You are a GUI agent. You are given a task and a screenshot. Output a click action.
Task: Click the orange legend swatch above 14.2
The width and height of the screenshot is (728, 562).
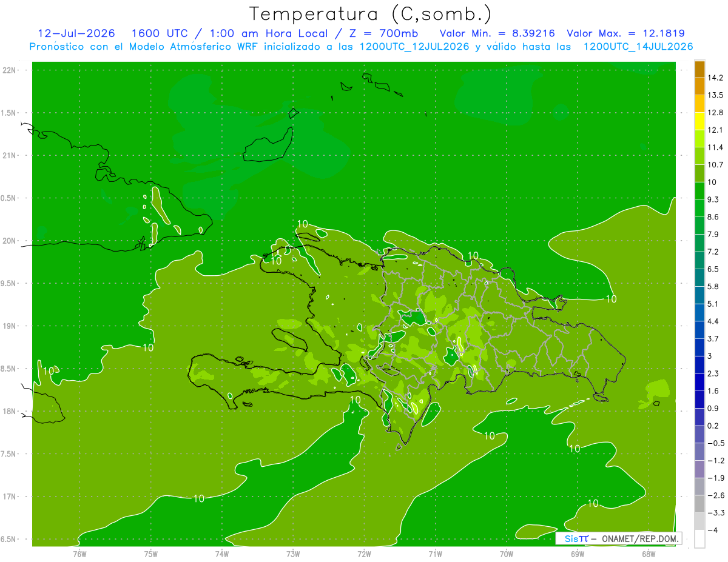(x=699, y=69)
